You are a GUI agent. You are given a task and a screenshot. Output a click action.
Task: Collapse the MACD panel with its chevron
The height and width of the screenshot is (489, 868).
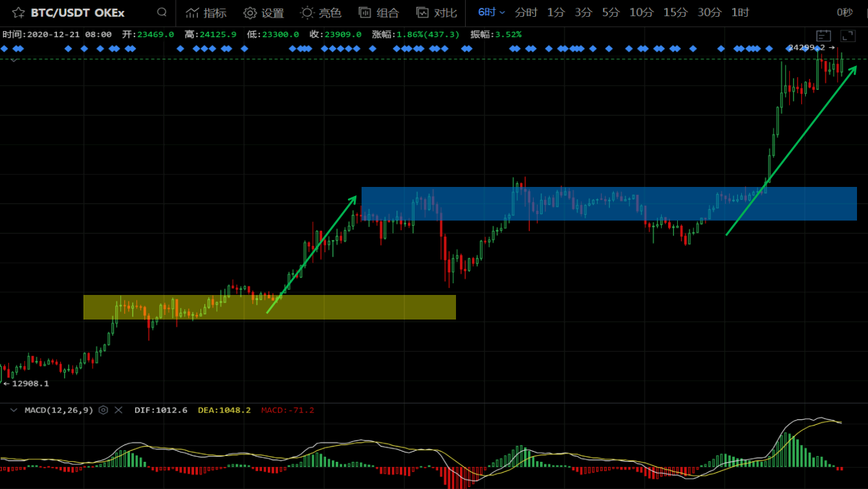(14, 410)
